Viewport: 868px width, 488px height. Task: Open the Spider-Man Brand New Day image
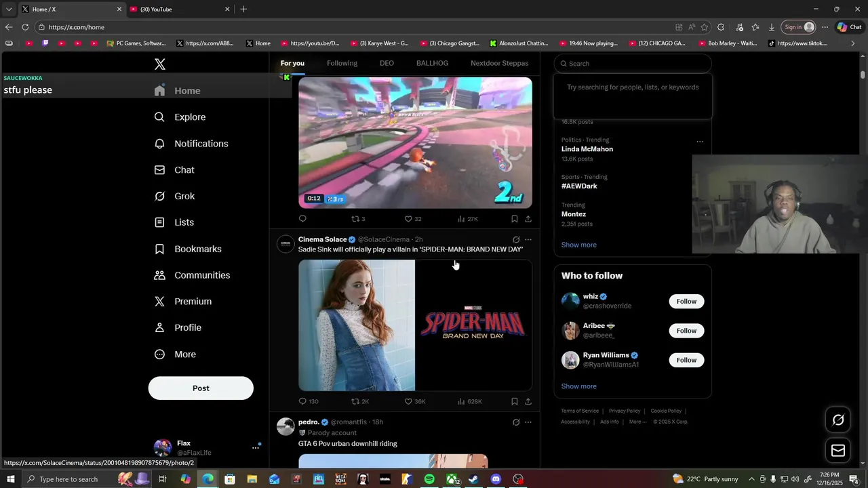point(474,325)
